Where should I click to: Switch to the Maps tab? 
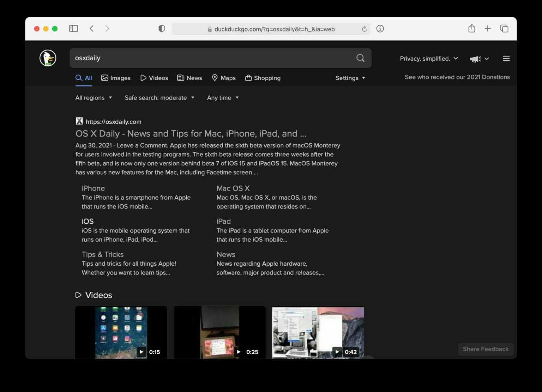pyautogui.click(x=224, y=78)
